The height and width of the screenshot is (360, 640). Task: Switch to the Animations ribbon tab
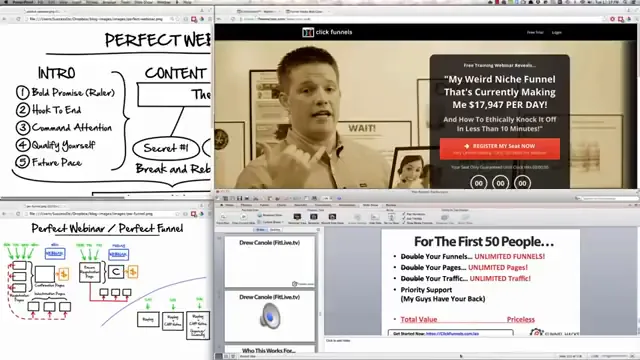[x=347, y=205]
